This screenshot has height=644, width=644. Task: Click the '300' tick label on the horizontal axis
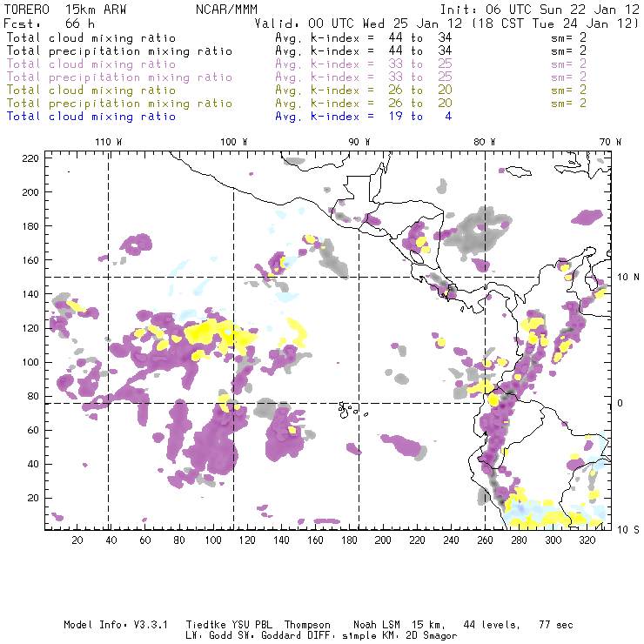(x=553, y=540)
